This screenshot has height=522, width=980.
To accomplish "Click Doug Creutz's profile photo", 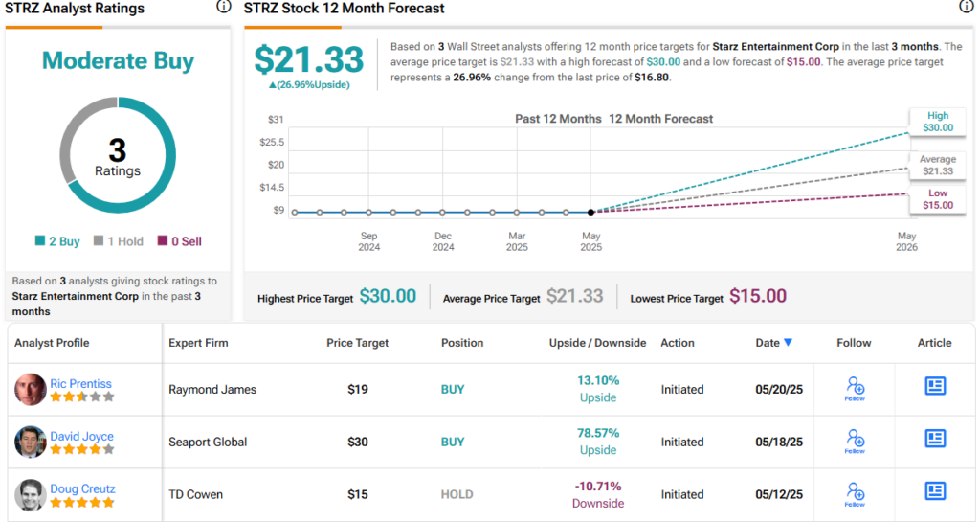I will click(x=31, y=495).
